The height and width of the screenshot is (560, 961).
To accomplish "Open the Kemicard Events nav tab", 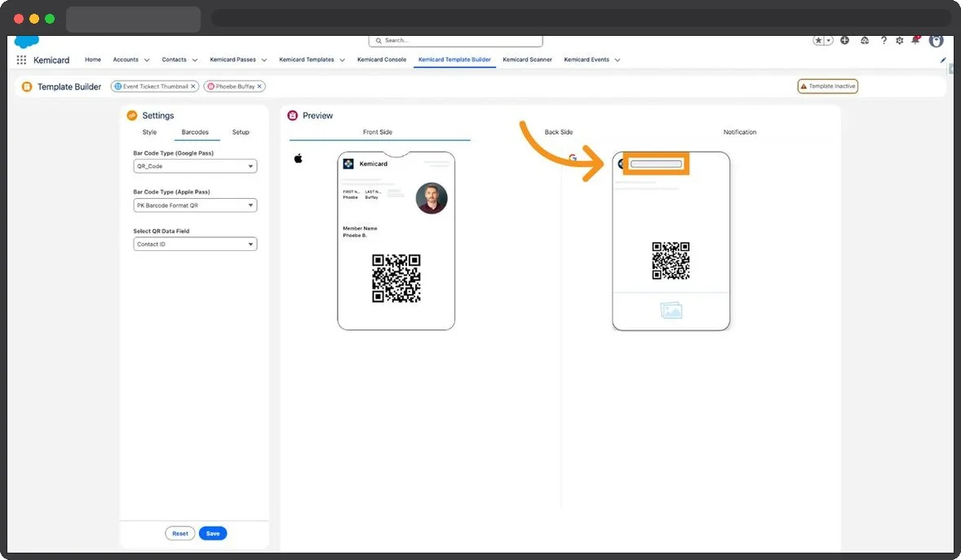I will tap(587, 60).
